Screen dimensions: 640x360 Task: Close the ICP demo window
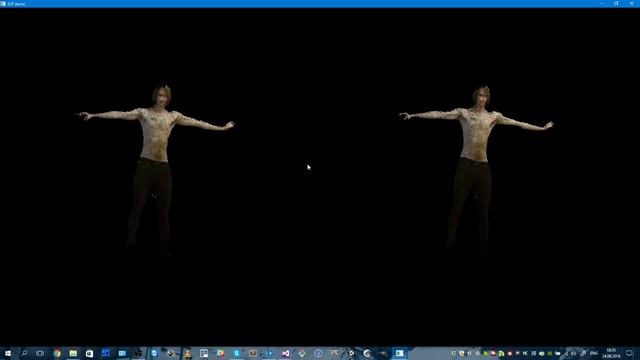[x=631, y=4]
